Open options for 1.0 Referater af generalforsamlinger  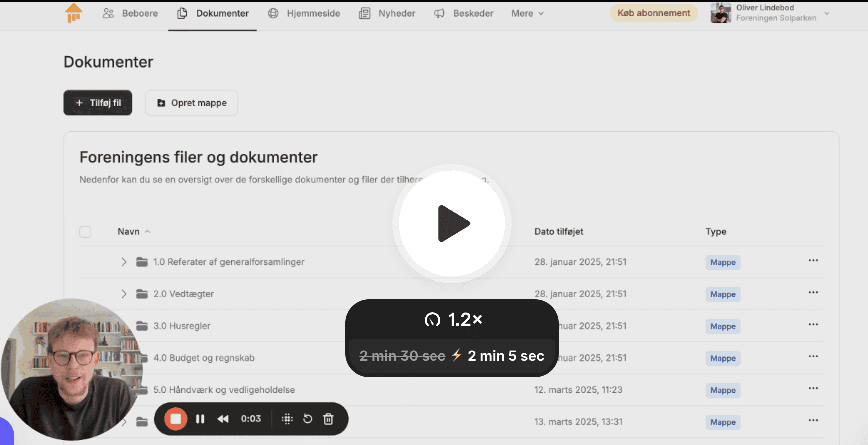813,261
